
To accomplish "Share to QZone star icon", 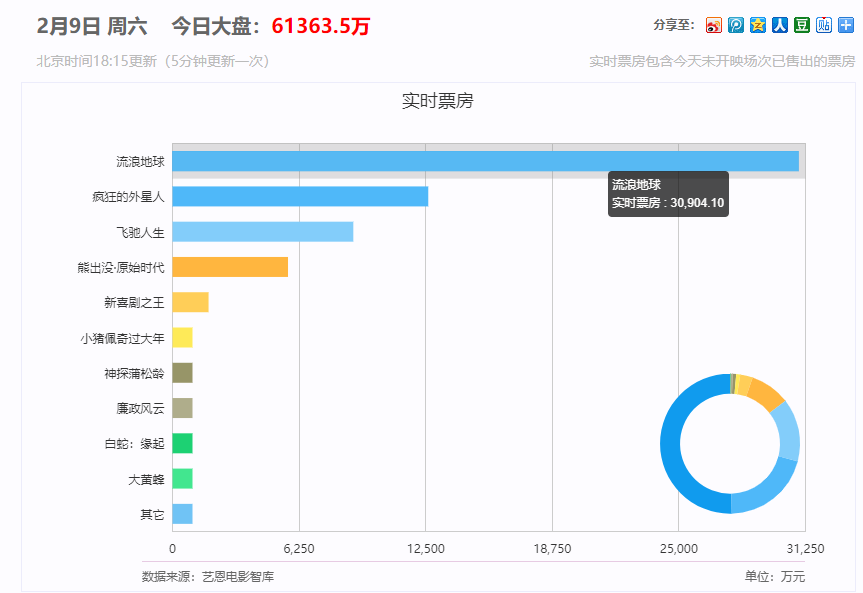I will click(758, 25).
